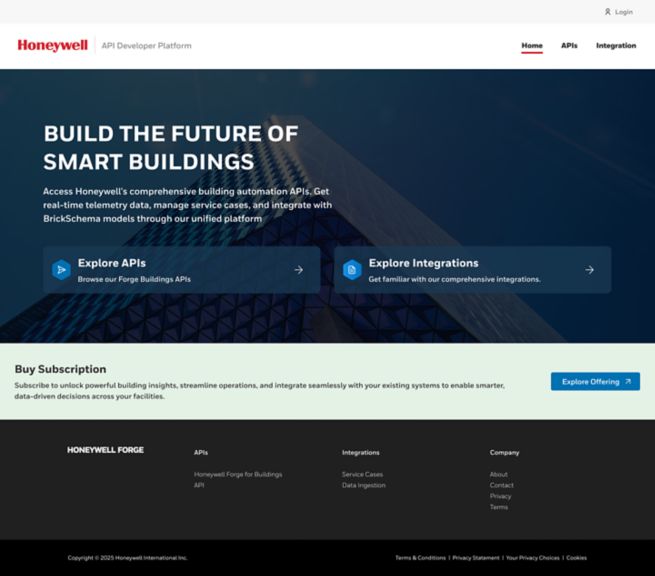Click the Explore Integrations hexagon document icon
Screen dimensions: 655x576
point(352,270)
